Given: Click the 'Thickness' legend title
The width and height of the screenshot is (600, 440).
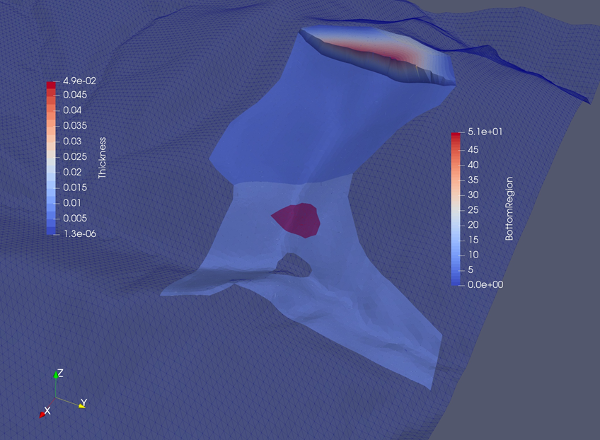Looking at the screenshot, I should tap(102, 158).
